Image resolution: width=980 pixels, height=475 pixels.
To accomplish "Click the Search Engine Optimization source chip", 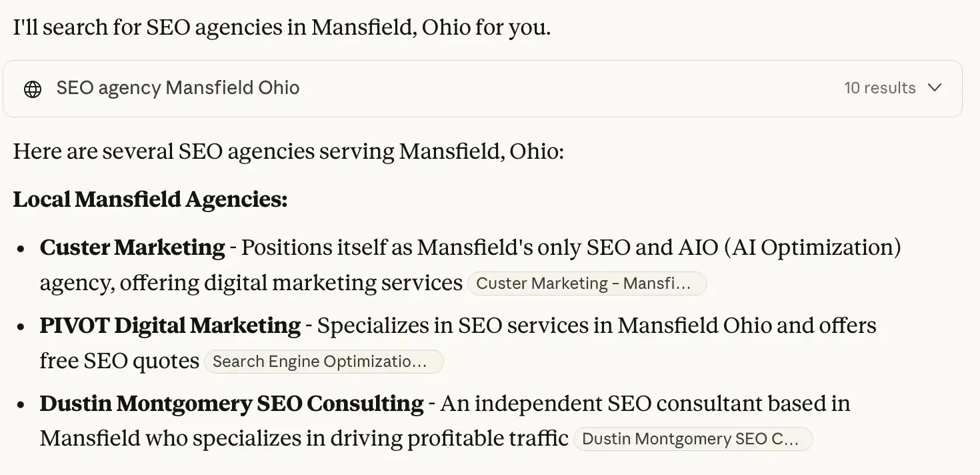I will click(323, 361).
